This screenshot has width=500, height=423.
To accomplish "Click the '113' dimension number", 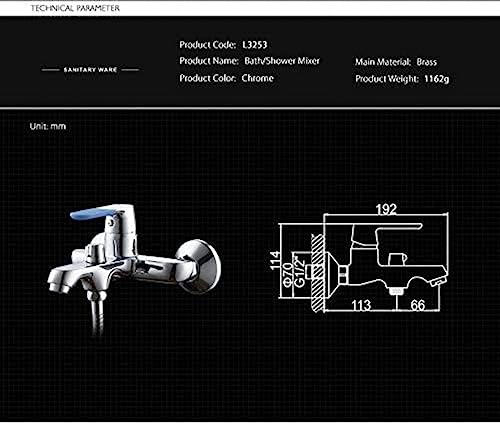I will point(361,305).
